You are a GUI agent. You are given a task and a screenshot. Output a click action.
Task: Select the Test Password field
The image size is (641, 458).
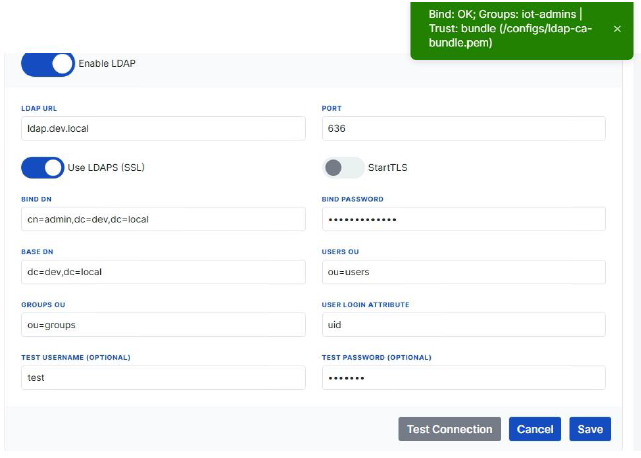point(464,377)
